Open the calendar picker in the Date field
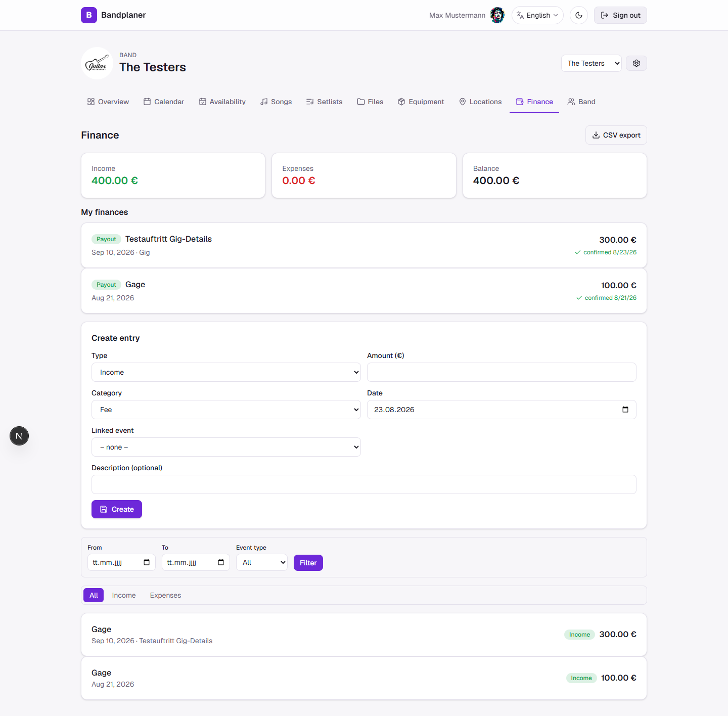 (625, 410)
